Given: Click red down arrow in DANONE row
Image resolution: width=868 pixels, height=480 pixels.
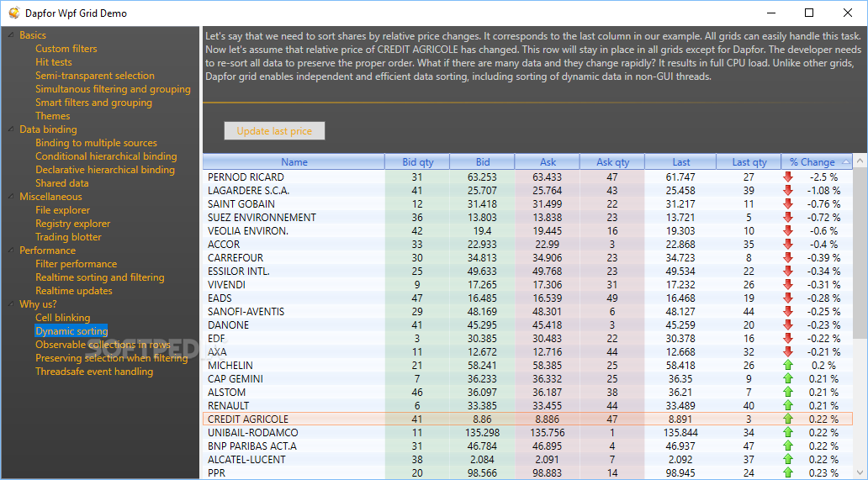Looking at the screenshot, I should pos(788,325).
